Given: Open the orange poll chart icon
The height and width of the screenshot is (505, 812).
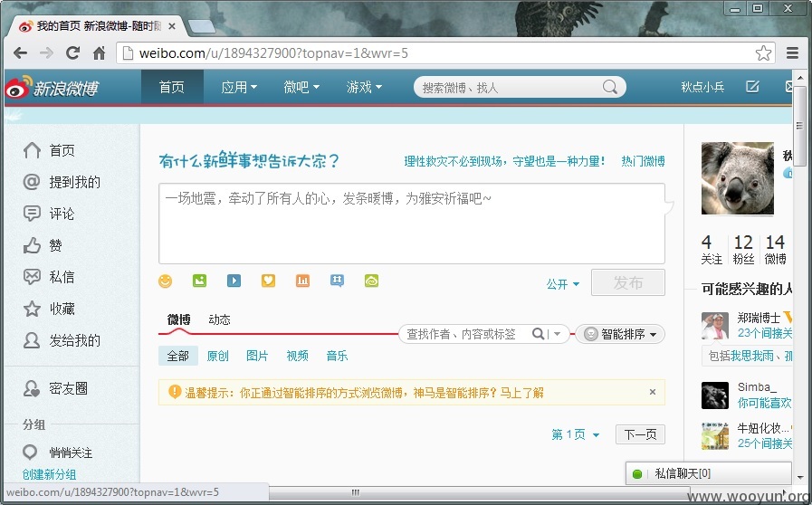Looking at the screenshot, I should coord(303,281).
